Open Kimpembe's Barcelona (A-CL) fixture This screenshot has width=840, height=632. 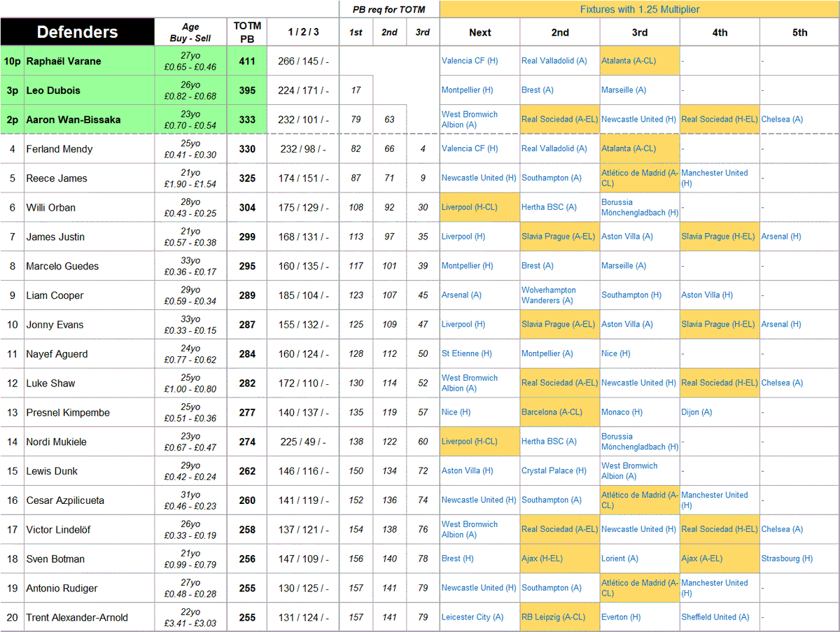coord(550,412)
